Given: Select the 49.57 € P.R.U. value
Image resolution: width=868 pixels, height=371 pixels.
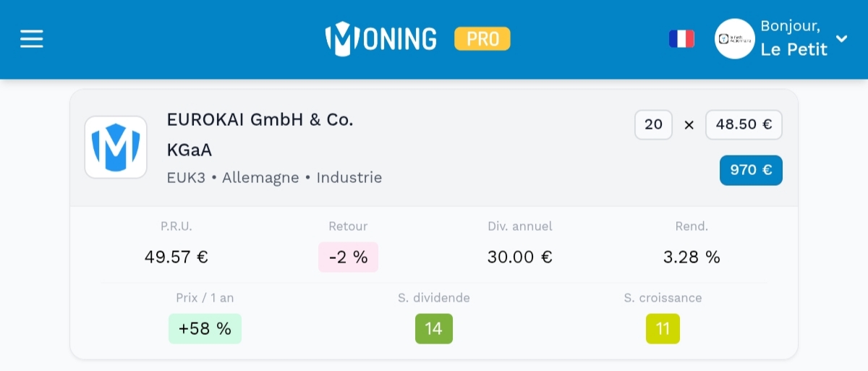Looking at the screenshot, I should tap(176, 257).
